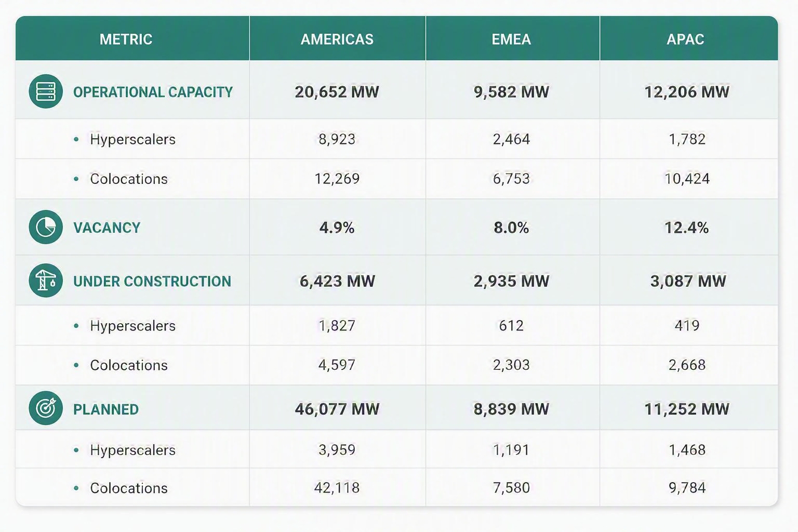Click the Planned target icon
Viewport: 798px width, 532px height.
click(x=46, y=408)
